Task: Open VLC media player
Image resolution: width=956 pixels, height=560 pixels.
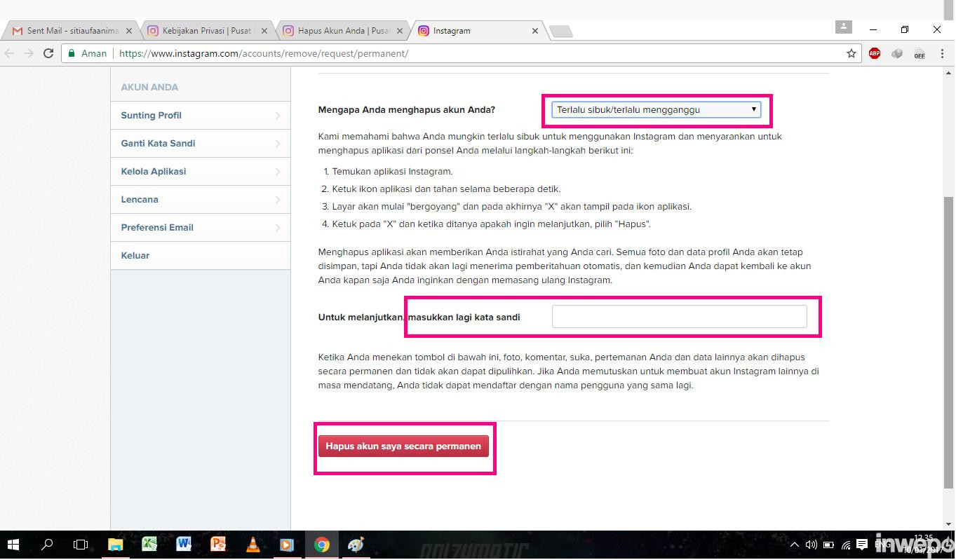Action: tap(253, 545)
